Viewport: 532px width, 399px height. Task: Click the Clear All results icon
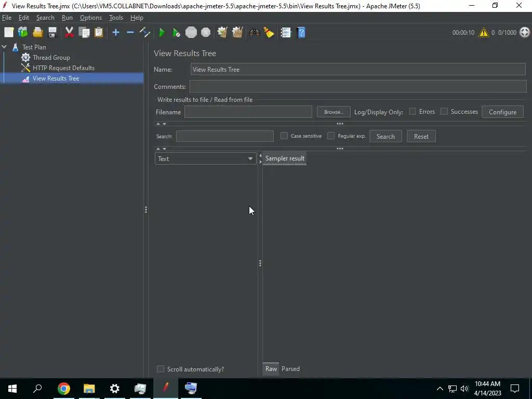coord(237,33)
